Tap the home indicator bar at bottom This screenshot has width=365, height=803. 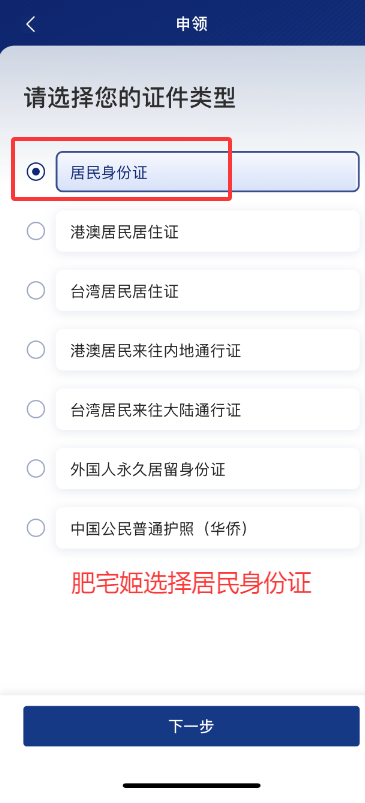(x=191, y=785)
